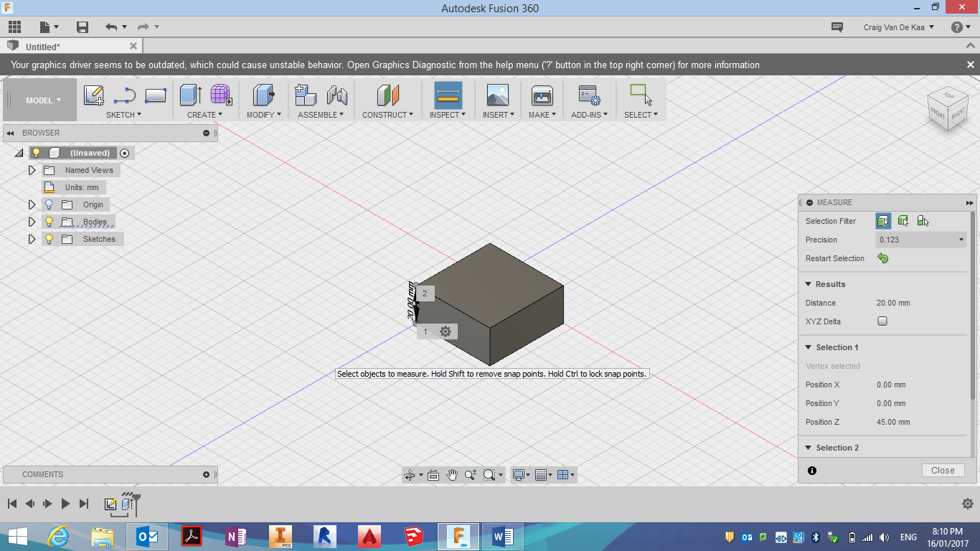The height and width of the screenshot is (551, 980).
Task: Choose the spline sketch tool icon
Action: [x=125, y=95]
